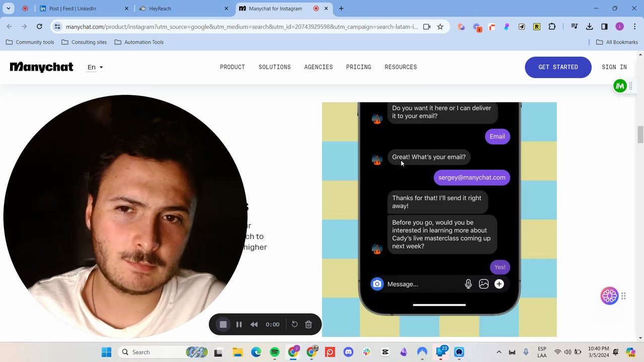644x362 pixels.
Task: Click the Manychat logo in the header
Action: 41,67
